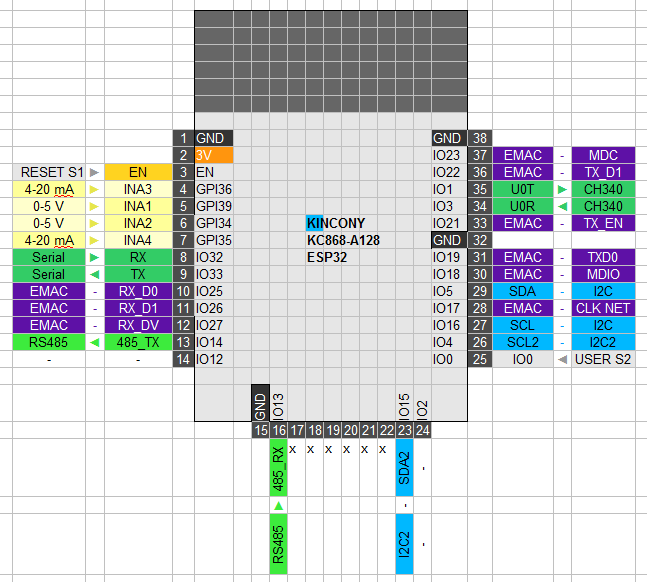Click the gray arrow left of USER S2
The height and width of the screenshot is (582, 647).
pos(562,359)
